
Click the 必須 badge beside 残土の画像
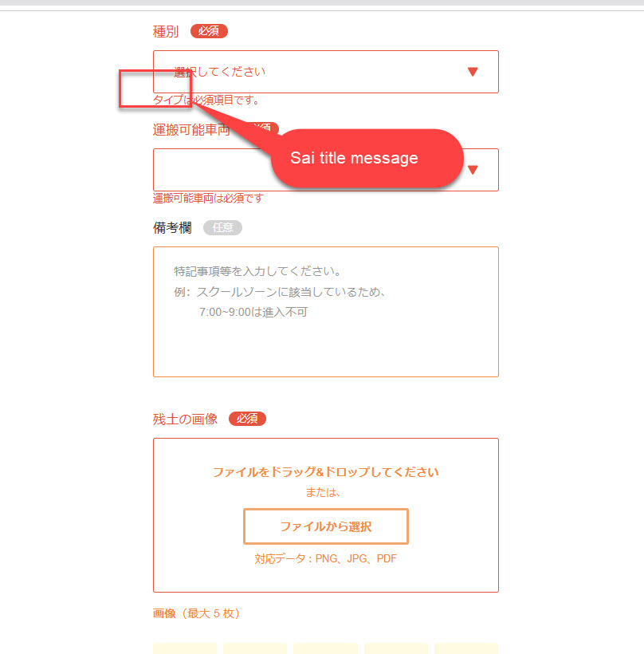click(247, 419)
